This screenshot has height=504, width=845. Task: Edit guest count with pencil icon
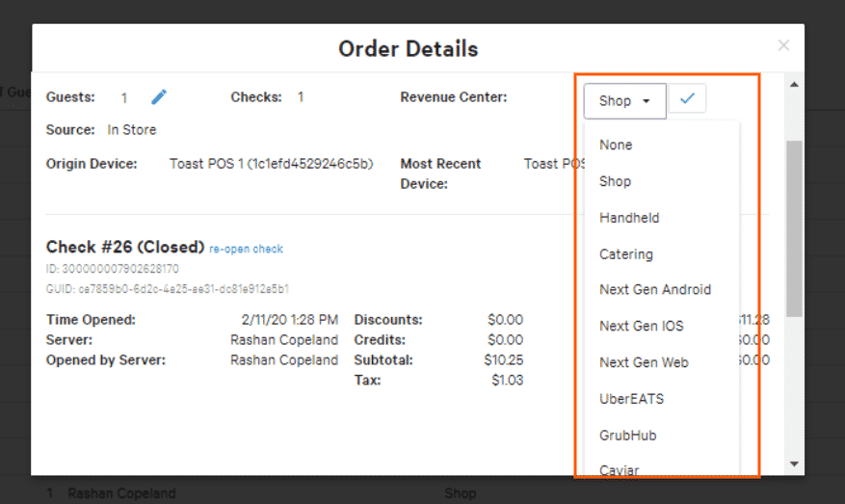coord(159,97)
